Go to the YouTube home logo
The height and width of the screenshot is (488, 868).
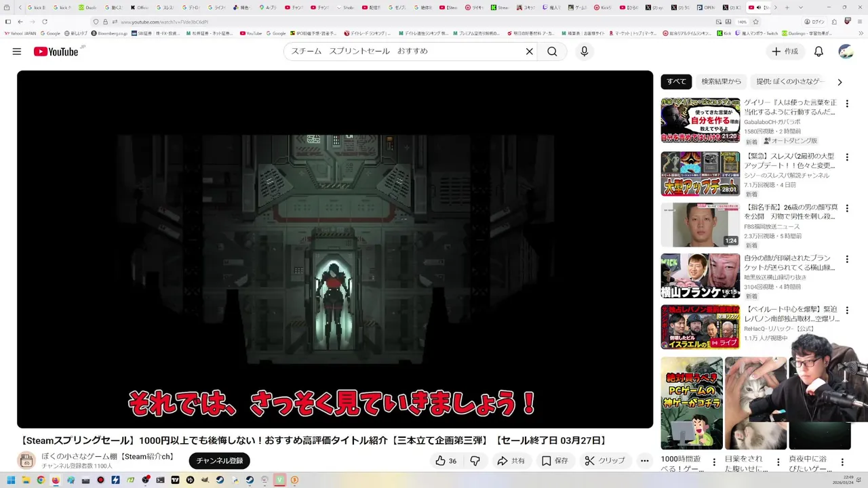(56, 52)
